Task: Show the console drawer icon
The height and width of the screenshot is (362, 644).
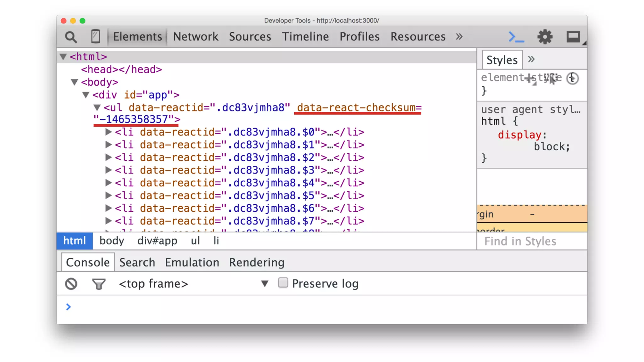Action: click(x=516, y=37)
